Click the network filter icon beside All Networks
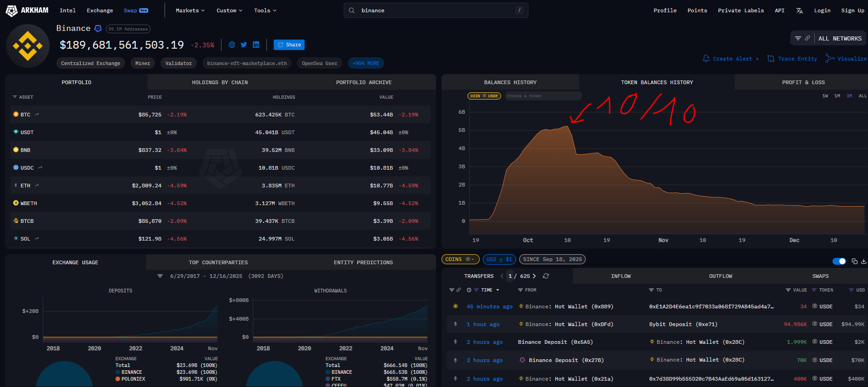The image size is (868, 387). pyautogui.click(x=798, y=38)
